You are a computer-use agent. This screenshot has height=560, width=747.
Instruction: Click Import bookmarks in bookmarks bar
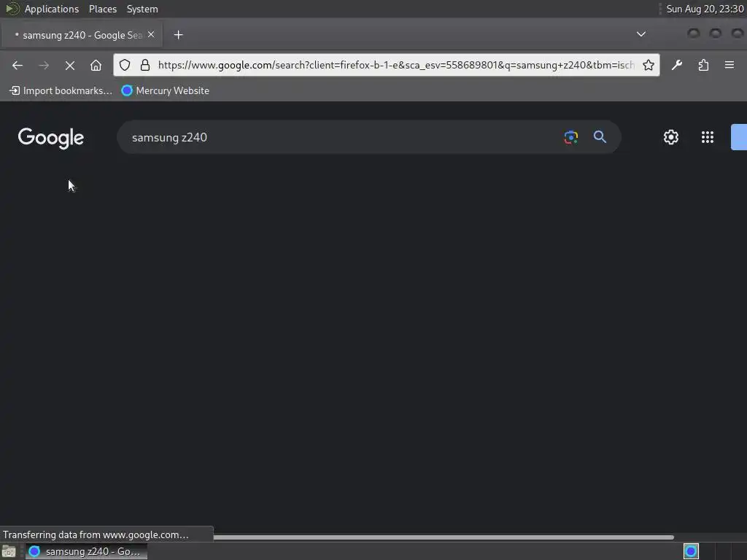click(x=61, y=90)
